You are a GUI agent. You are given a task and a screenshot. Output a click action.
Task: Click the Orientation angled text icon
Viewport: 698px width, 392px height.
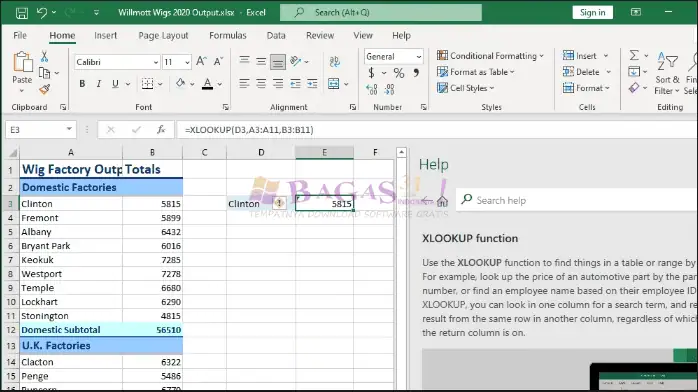pos(296,61)
